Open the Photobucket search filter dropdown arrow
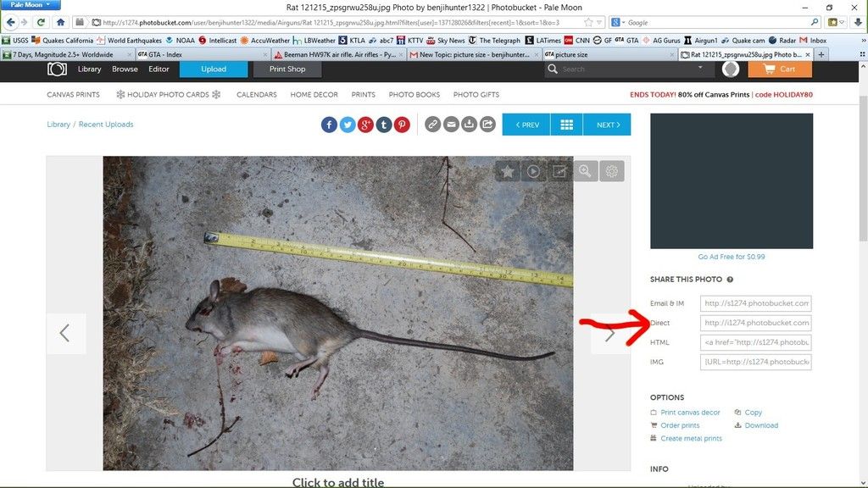 click(700, 68)
